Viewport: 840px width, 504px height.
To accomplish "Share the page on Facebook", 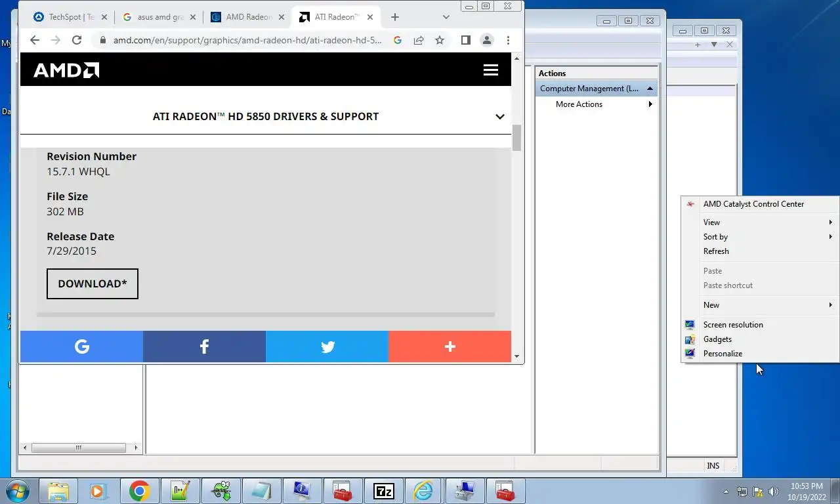I will pyautogui.click(x=204, y=346).
